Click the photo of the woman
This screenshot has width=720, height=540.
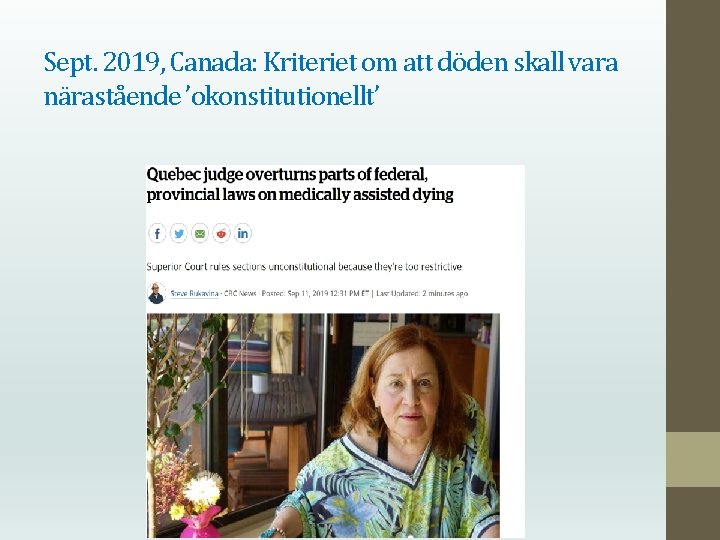tap(323, 425)
